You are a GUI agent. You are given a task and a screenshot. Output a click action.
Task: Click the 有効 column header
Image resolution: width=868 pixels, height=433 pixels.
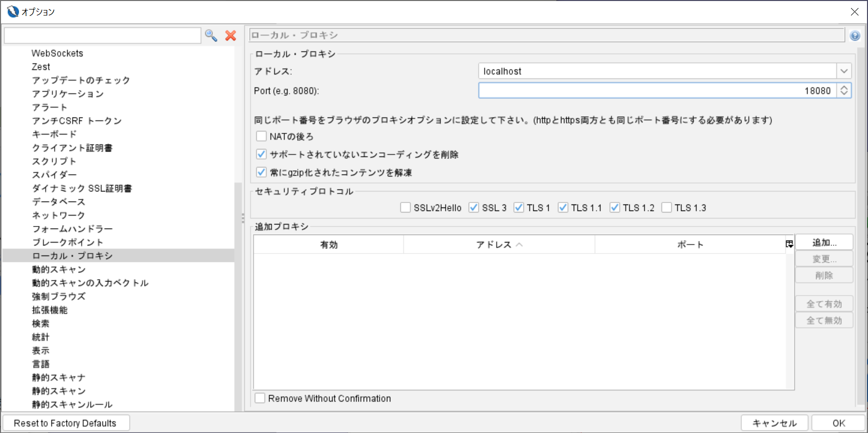[329, 244]
